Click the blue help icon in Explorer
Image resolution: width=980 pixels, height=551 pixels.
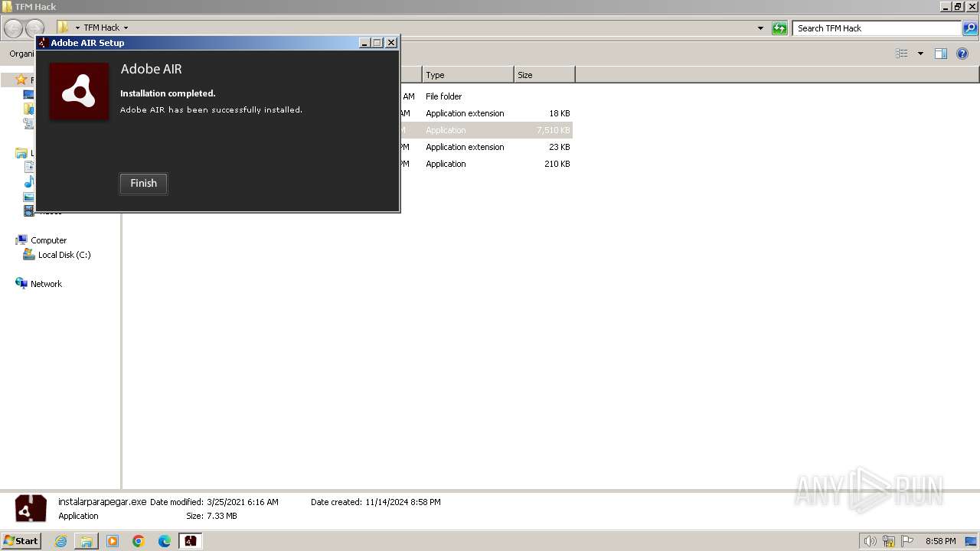point(962,54)
